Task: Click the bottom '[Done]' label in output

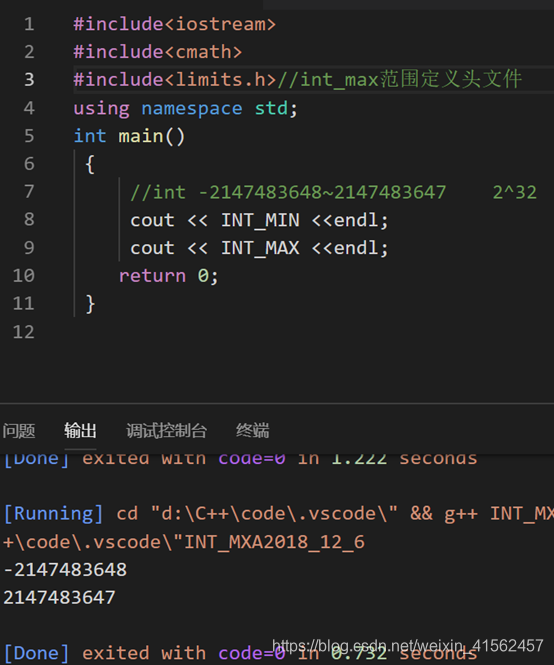Action: pyautogui.click(x=36, y=653)
